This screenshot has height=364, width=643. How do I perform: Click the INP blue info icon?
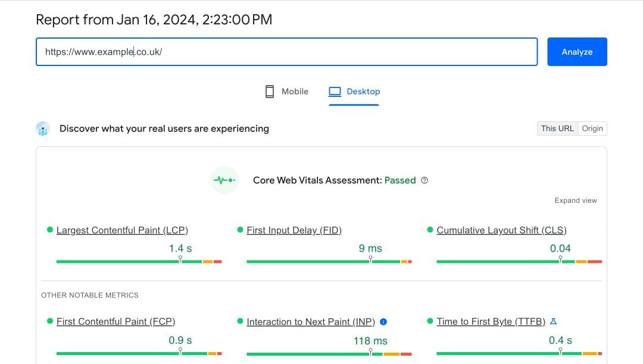383,322
